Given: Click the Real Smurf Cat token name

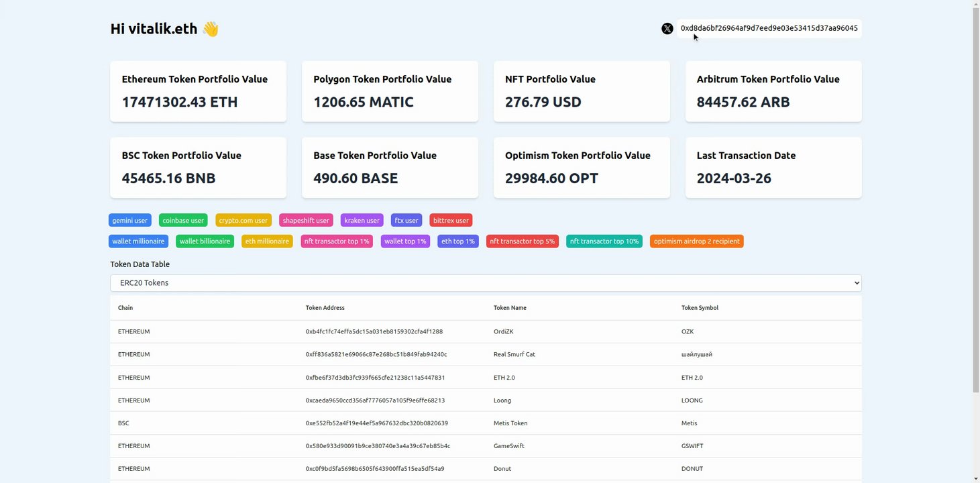Looking at the screenshot, I should [514, 354].
